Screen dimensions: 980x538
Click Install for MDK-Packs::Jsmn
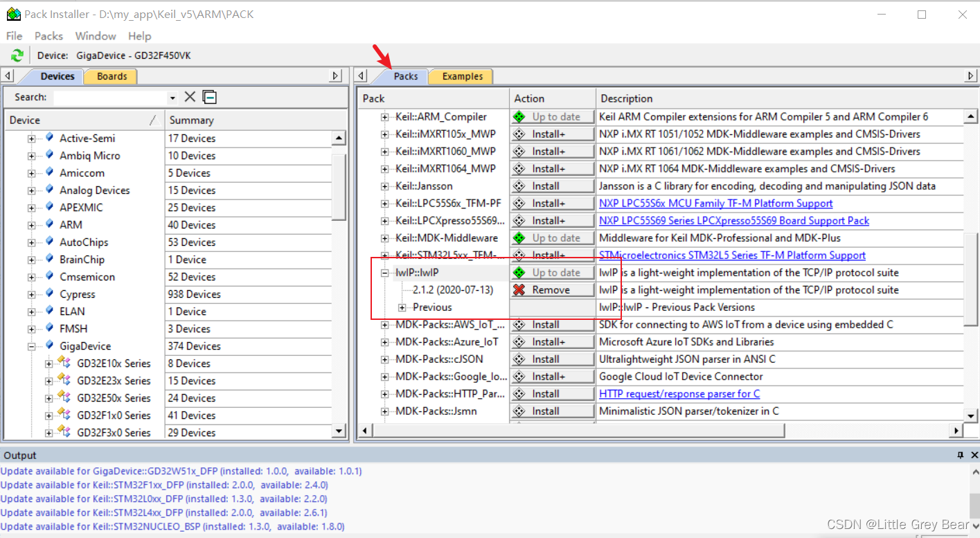[x=553, y=411]
